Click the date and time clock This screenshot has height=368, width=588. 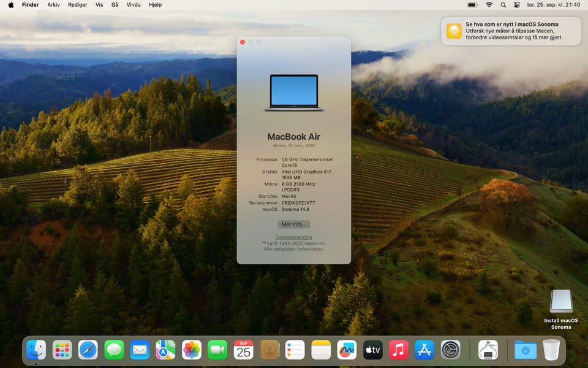(x=555, y=5)
